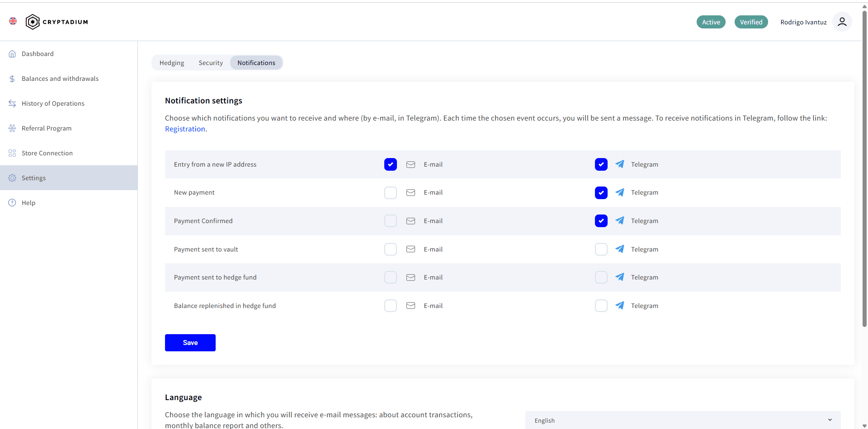Viewport: 868px width, 429px height.
Task: Disable Telegram for New payment
Action: click(x=601, y=193)
